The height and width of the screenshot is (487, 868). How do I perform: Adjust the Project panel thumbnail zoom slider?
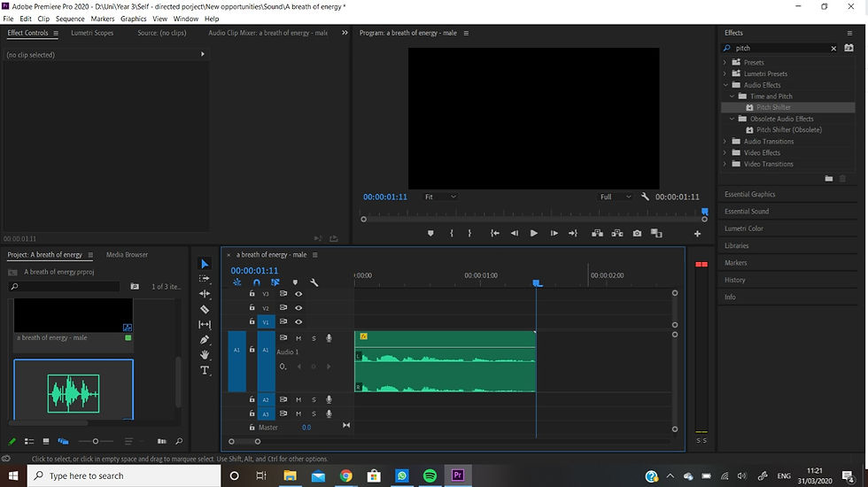96,441
